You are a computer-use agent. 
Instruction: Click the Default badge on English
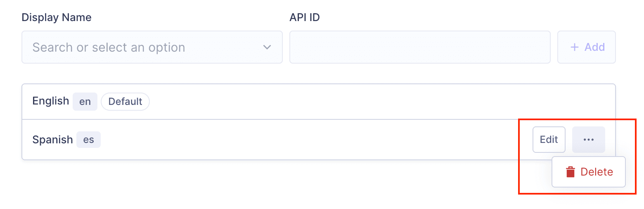coord(125,102)
